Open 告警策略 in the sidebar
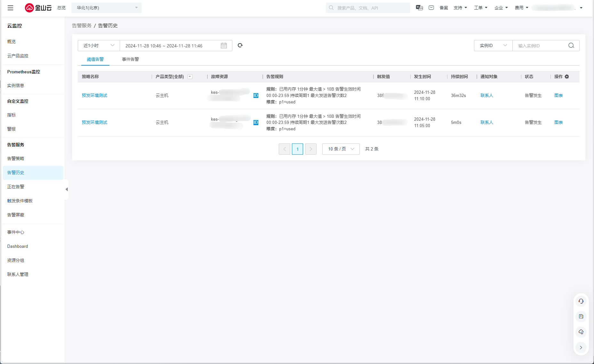This screenshot has width=594, height=364. click(x=16, y=158)
